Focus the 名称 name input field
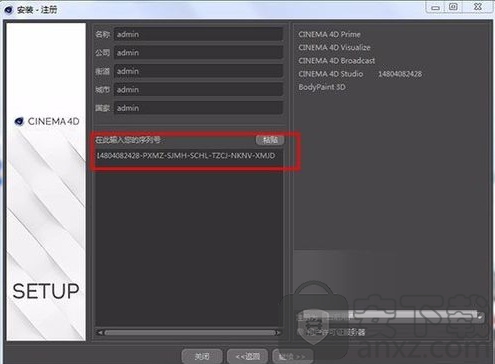Viewport: 495px width, 364px height. [198, 34]
